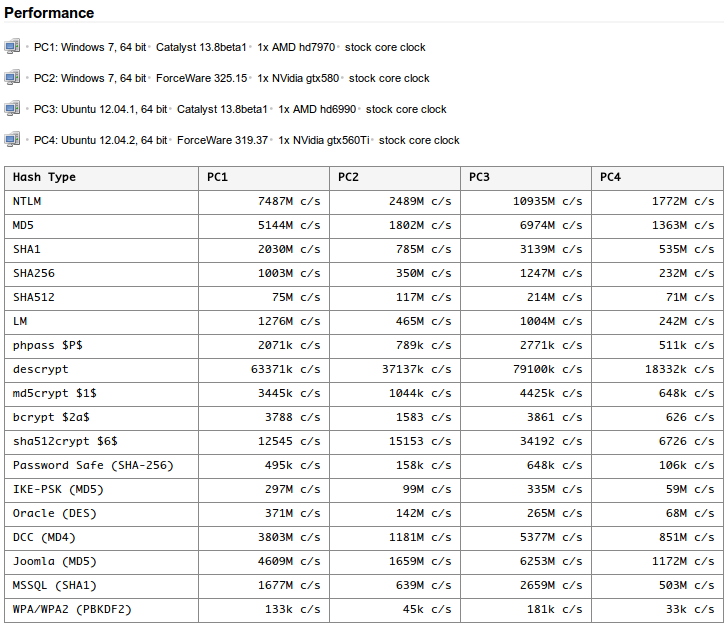The height and width of the screenshot is (627, 728).
Task: Click the PC1 column header
Action: 217,177
